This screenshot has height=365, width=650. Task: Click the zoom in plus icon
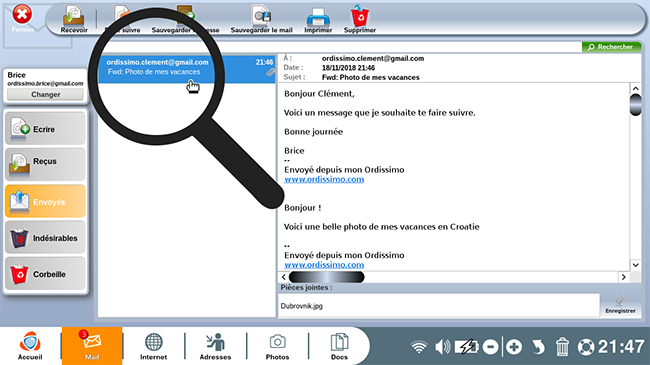pos(514,347)
